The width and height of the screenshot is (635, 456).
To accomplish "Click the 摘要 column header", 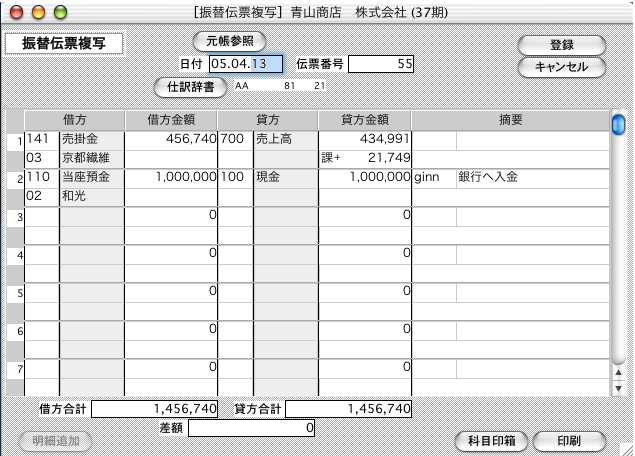I will [517, 120].
